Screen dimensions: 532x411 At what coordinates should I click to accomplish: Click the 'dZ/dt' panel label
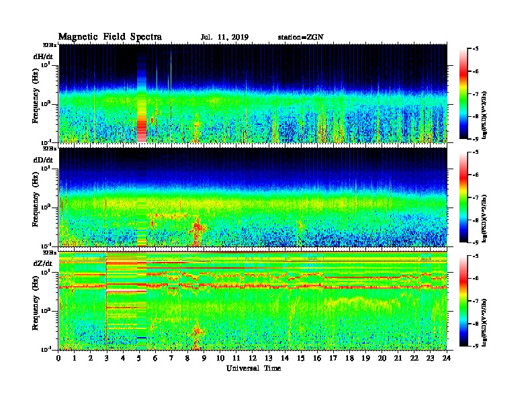[43, 263]
